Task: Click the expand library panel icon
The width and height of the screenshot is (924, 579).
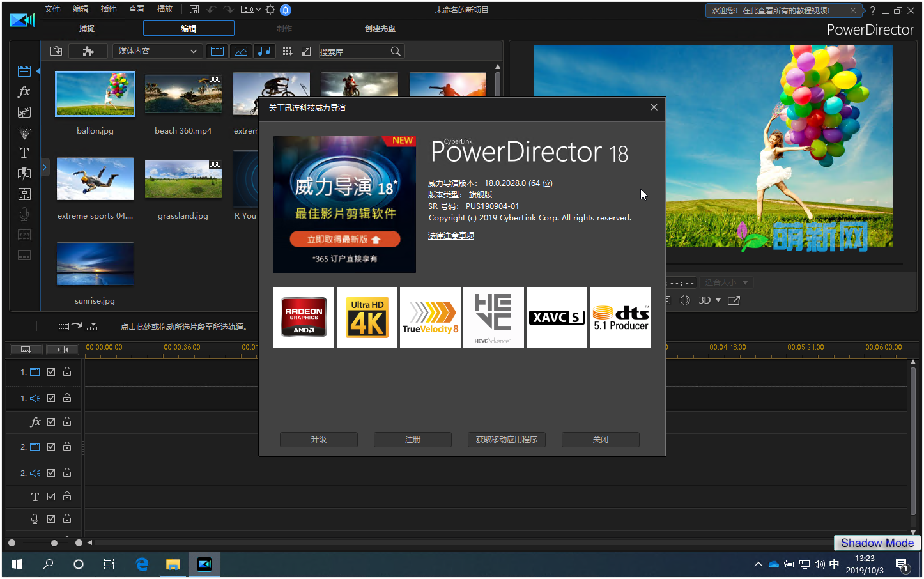Action: coord(306,51)
